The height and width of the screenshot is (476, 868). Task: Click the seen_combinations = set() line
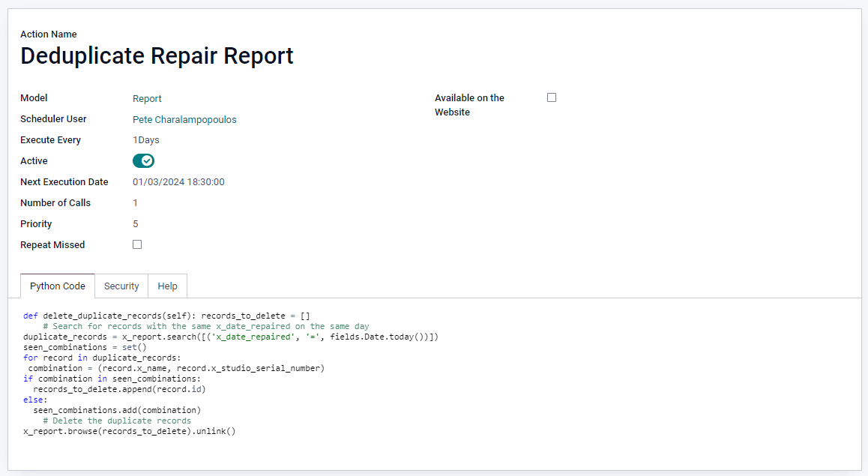tap(85, 348)
